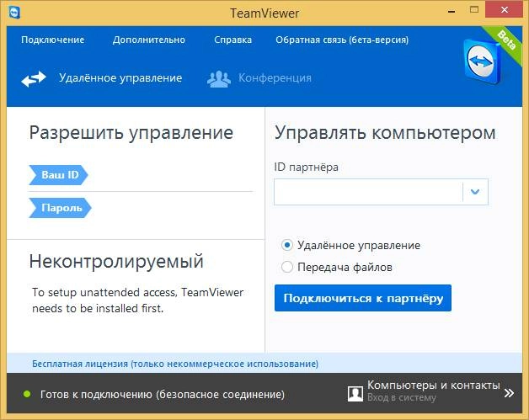Viewport: 529px width, 420px height.
Task: Select Передача файлов radio button
Action: coord(287,267)
